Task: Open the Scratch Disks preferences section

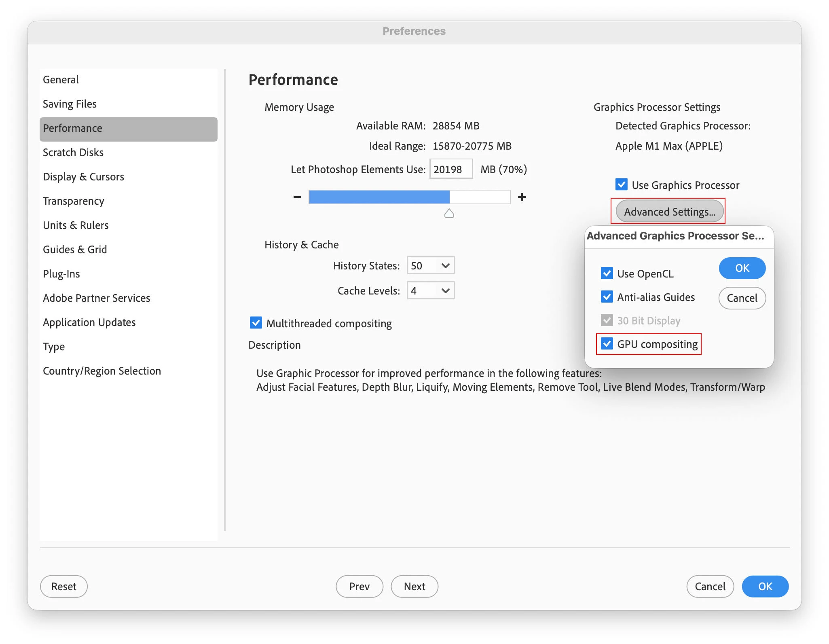Action: point(73,153)
